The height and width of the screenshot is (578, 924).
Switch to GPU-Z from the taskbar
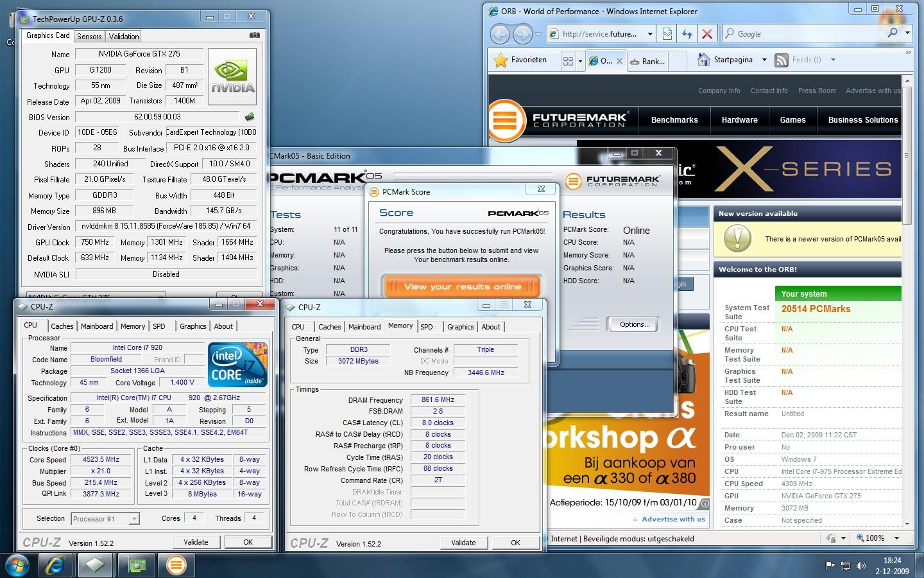coord(135,565)
